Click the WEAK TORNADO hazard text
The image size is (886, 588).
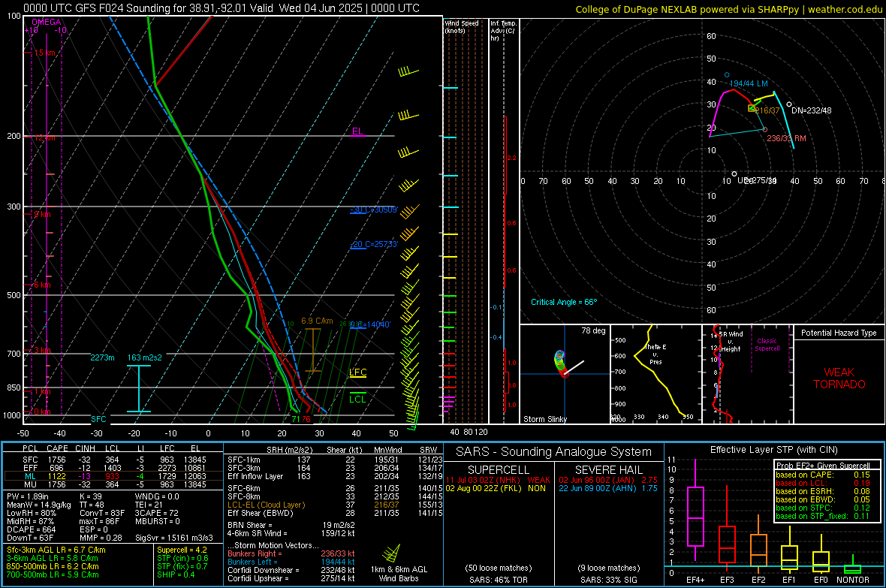tap(839, 378)
